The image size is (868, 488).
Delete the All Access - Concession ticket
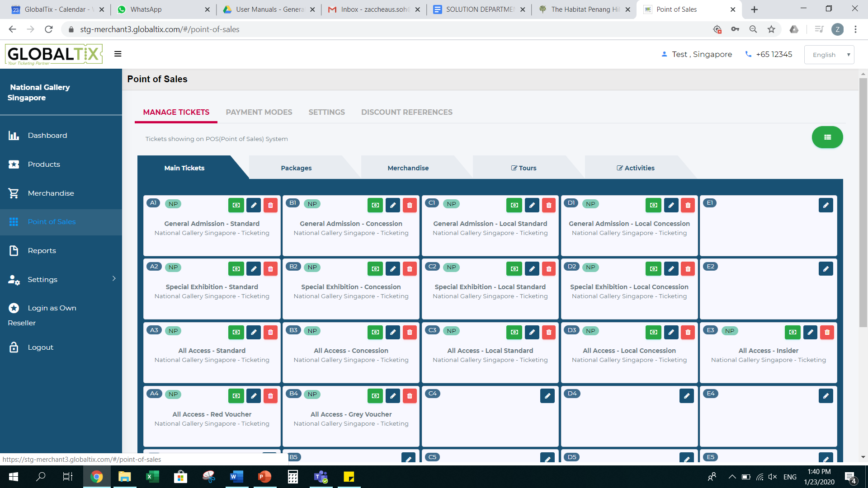pyautogui.click(x=410, y=333)
